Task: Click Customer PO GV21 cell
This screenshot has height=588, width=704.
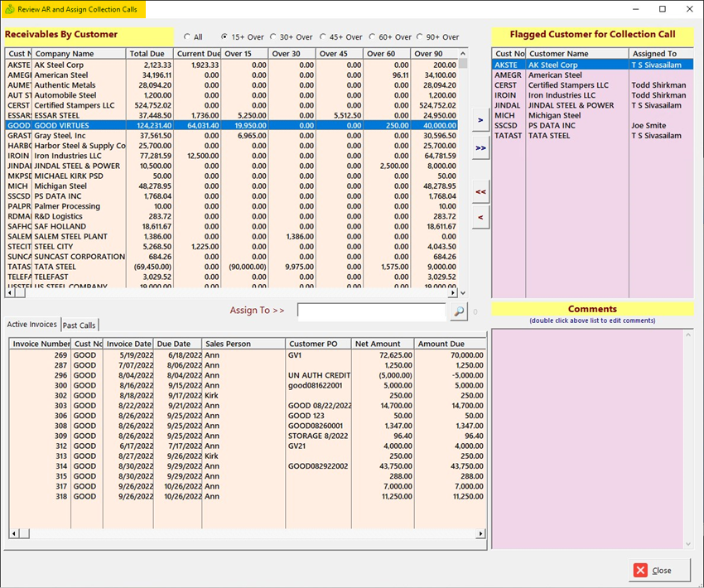Action: (297, 446)
